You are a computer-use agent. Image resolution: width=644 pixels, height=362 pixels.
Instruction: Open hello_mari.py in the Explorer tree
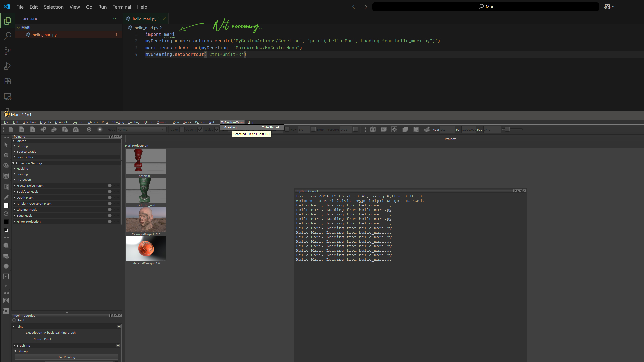[x=45, y=35]
